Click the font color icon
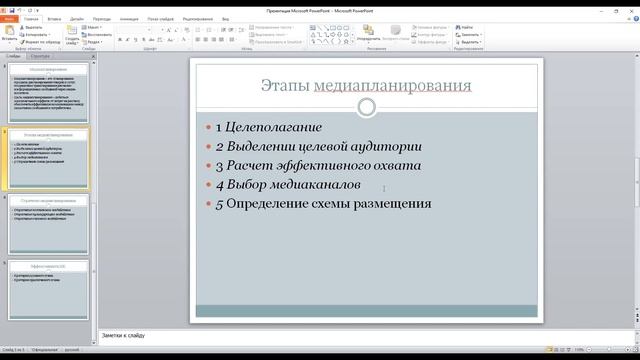The height and width of the screenshot is (360, 640). click(184, 40)
